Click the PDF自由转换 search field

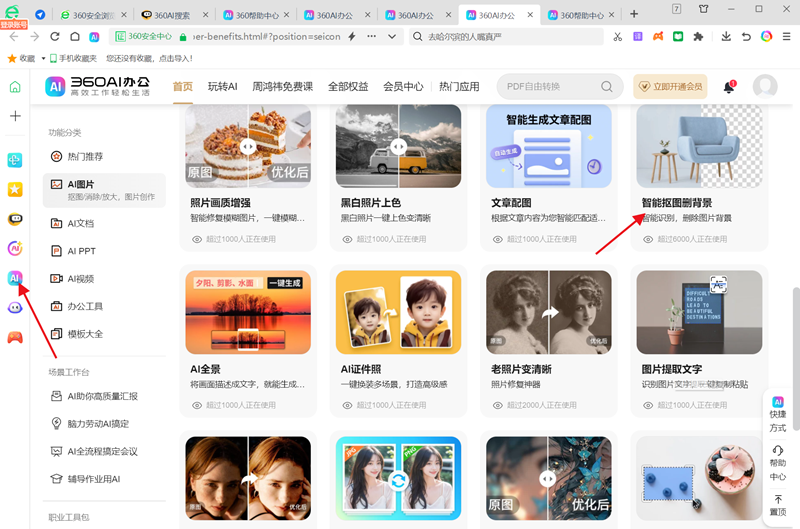click(560, 87)
